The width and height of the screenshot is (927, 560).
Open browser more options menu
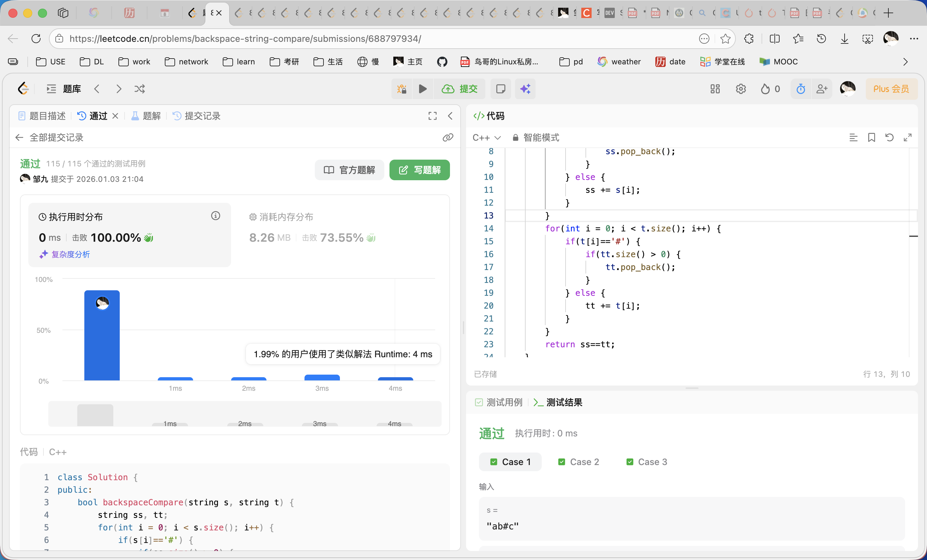point(914,38)
